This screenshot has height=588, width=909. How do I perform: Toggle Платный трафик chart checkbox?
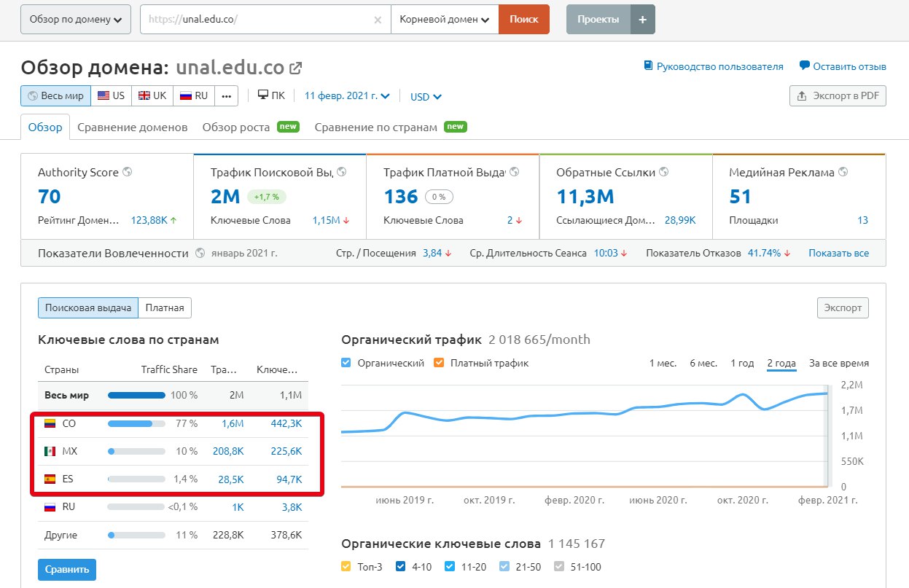(438, 363)
